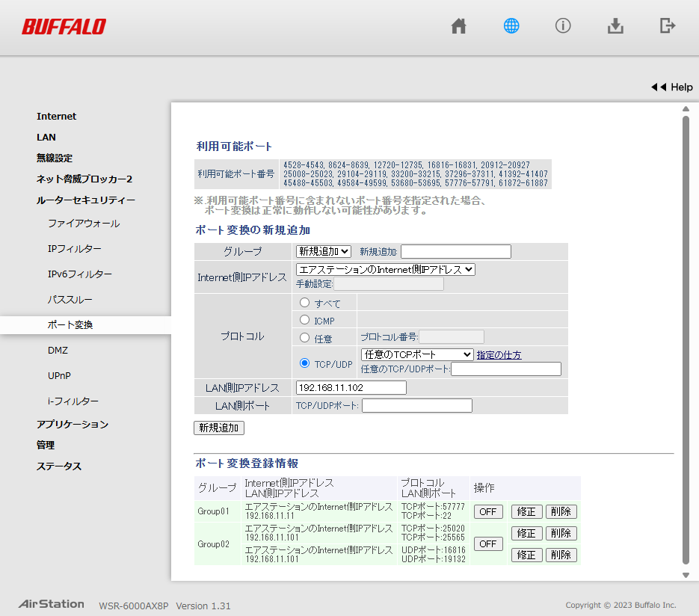
Task: Open the UPnP submenu item
Action: (59, 376)
